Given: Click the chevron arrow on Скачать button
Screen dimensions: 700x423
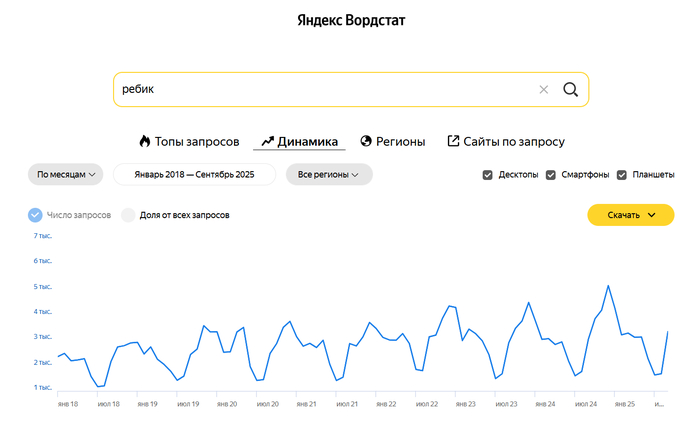Looking at the screenshot, I should [653, 215].
